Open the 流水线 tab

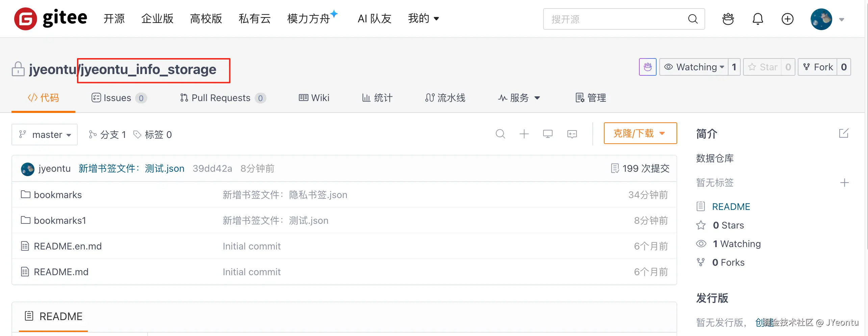click(445, 98)
